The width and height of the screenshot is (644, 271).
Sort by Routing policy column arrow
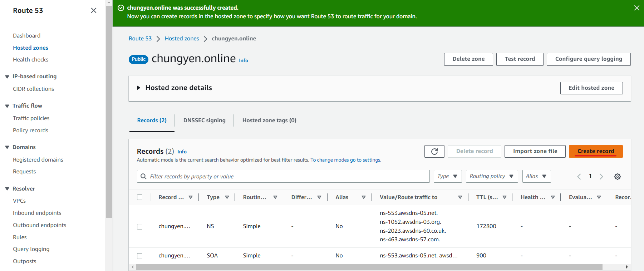(x=275, y=197)
